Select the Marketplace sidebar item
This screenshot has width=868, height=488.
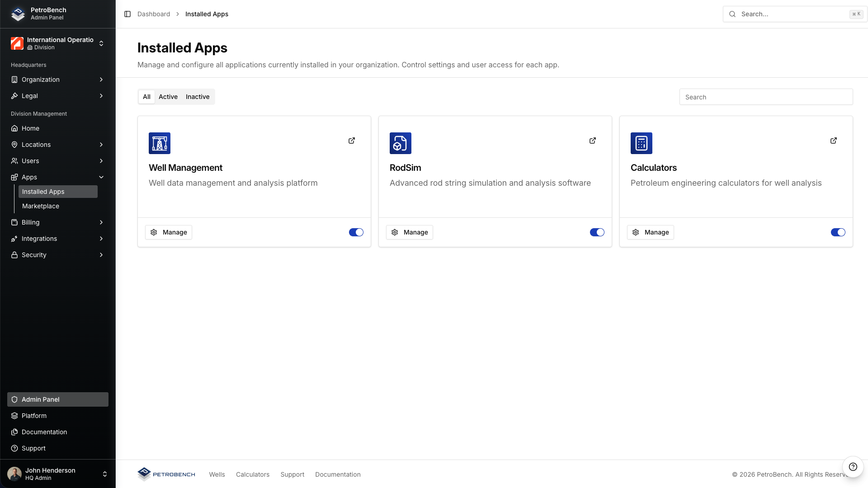click(40, 206)
